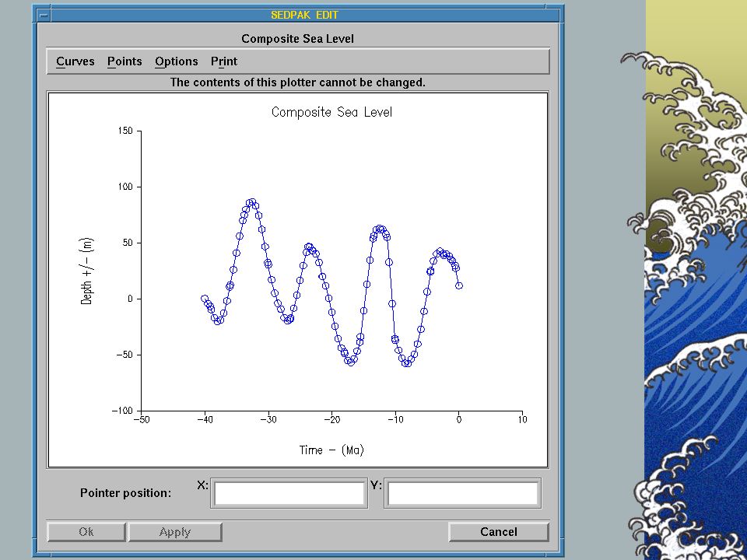
Task: Click the 10 tick label on Time axis
Action: click(x=522, y=420)
